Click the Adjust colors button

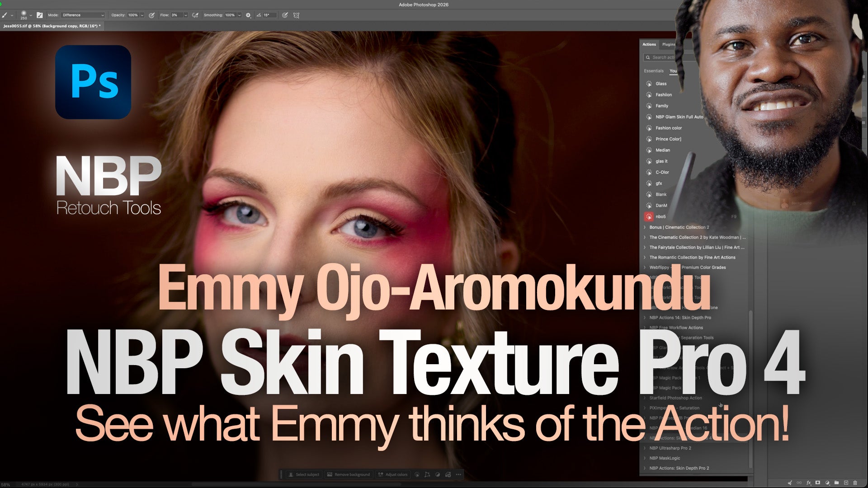[392, 474]
